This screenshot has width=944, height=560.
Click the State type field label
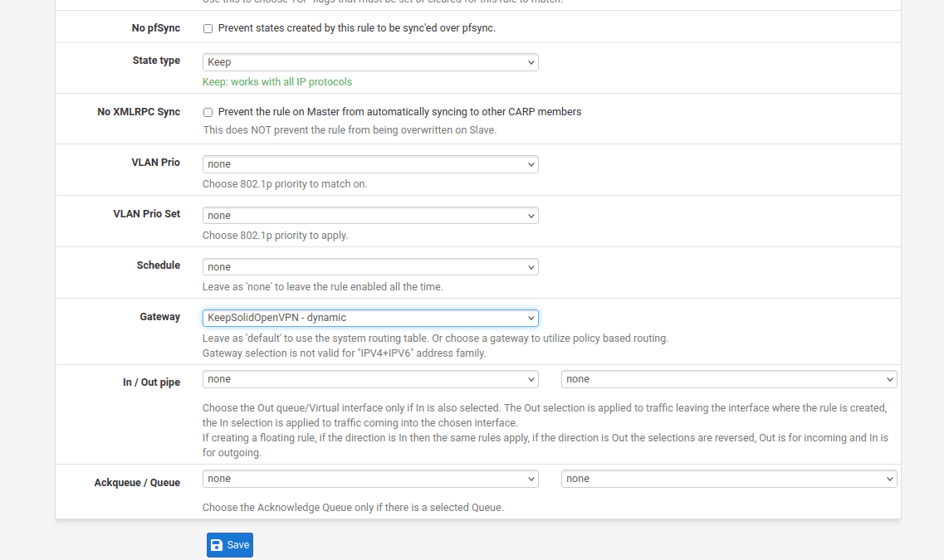[x=156, y=61]
